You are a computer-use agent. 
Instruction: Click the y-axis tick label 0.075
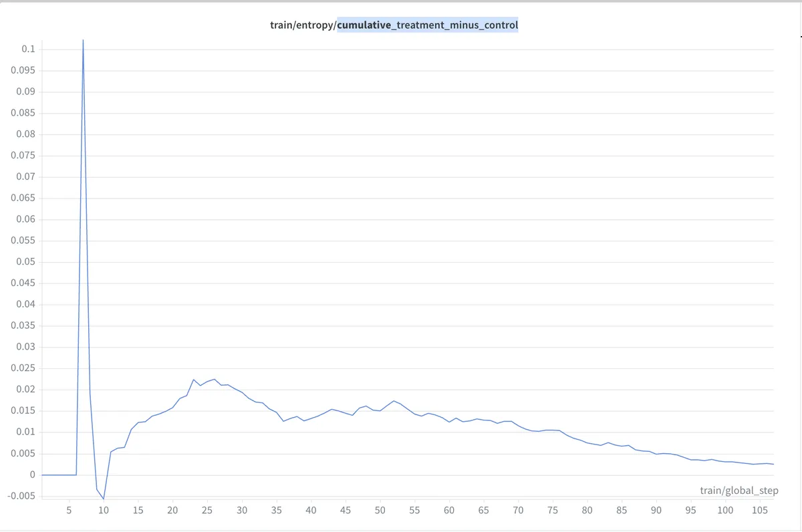pyautogui.click(x=22, y=156)
